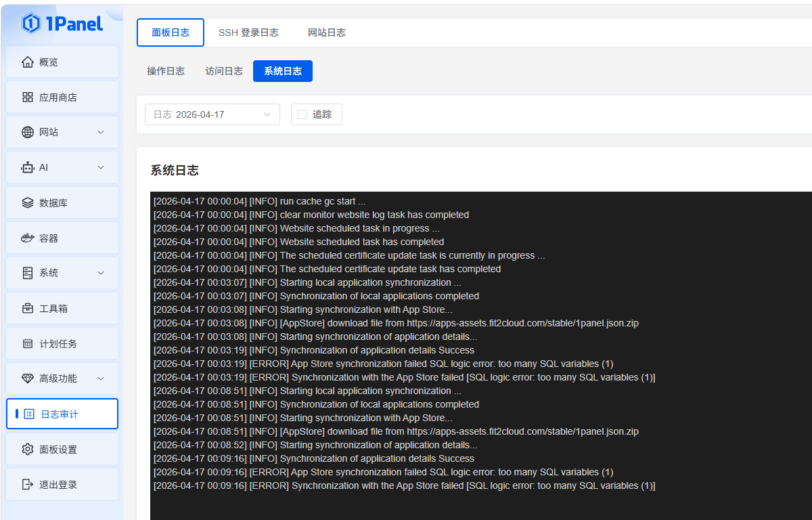Click the 数据库 layers icon
This screenshot has width=812, height=520.
point(28,203)
